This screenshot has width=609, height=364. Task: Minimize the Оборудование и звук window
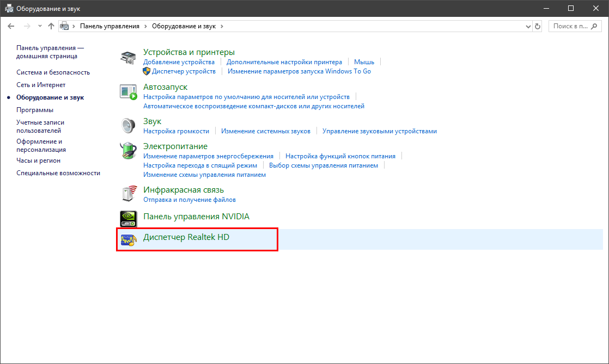coord(546,8)
